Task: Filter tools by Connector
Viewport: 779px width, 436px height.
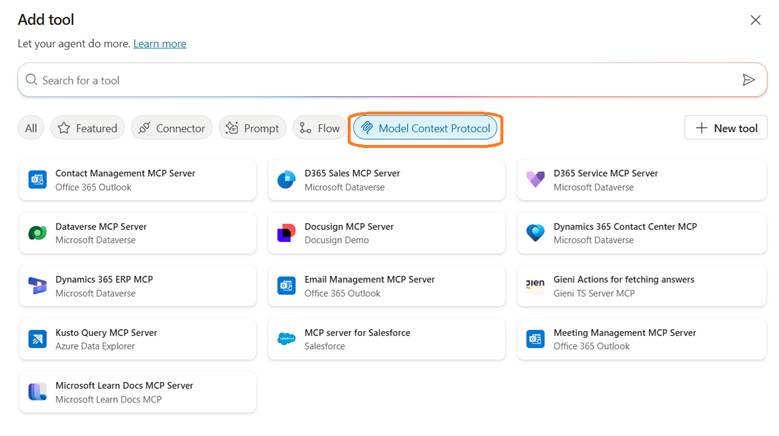Action: point(171,128)
